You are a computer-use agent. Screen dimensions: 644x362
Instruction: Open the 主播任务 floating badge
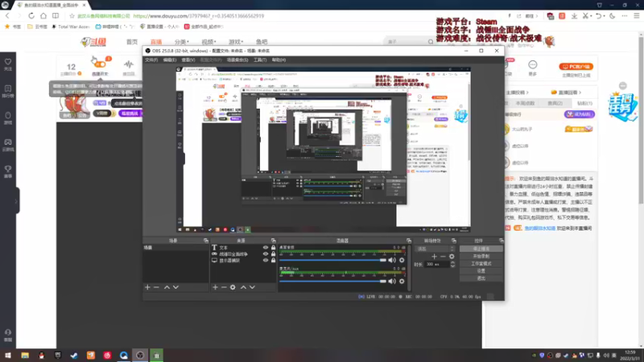tap(622, 106)
